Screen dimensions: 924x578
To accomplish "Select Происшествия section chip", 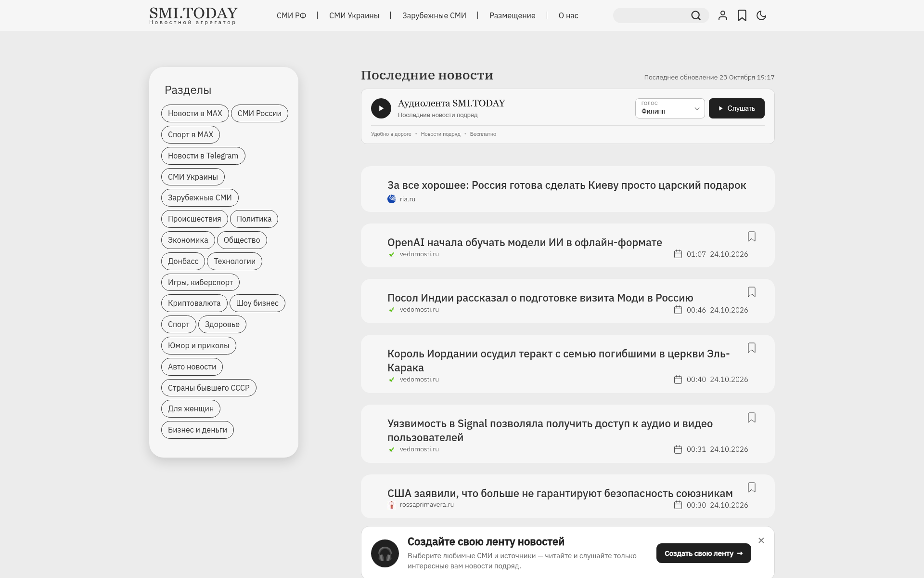I will coord(194,219).
